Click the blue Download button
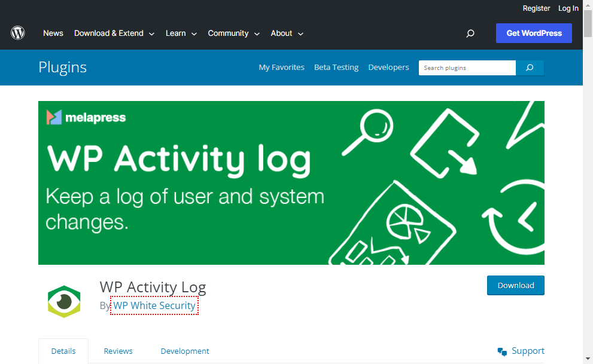The width and height of the screenshot is (593, 364). click(515, 285)
